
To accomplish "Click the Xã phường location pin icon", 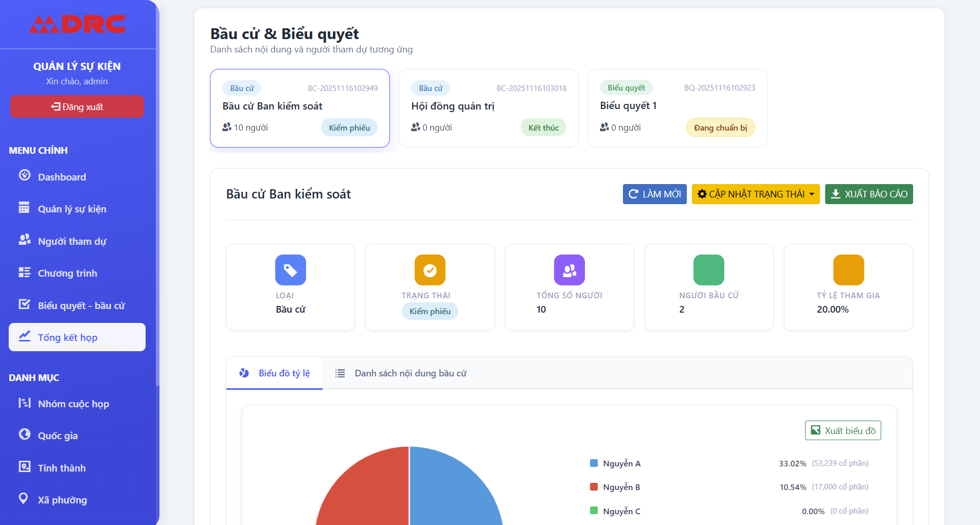I will (x=23, y=498).
